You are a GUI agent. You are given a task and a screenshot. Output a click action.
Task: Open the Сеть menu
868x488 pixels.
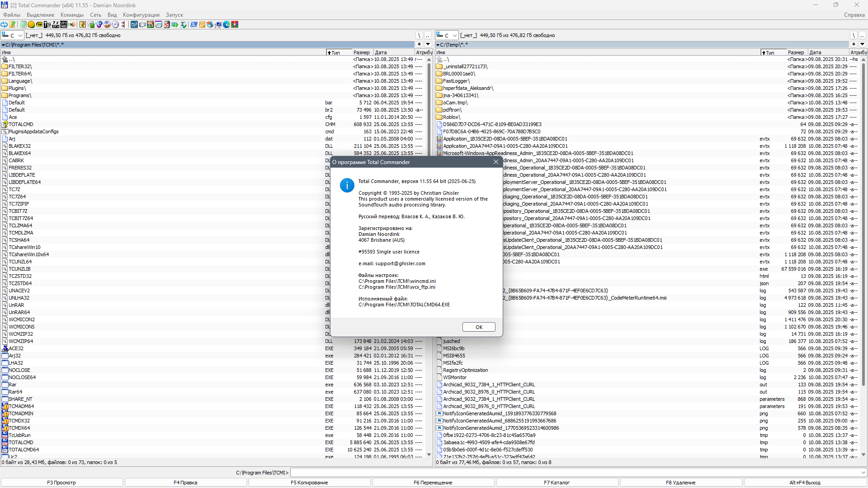[x=95, y=15]
